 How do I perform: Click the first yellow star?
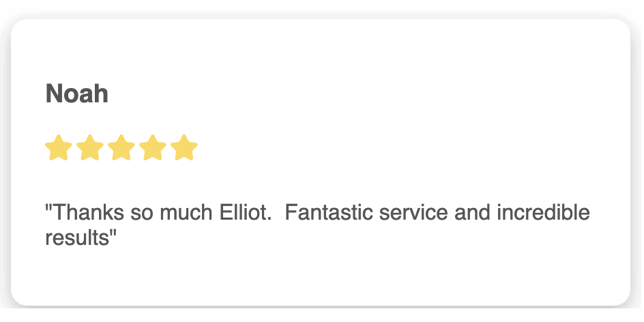point(59,147)
